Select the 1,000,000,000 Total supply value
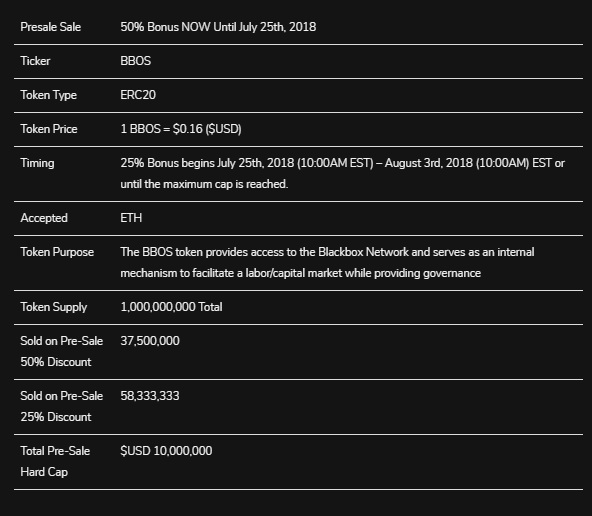 [x=171, y=307]
